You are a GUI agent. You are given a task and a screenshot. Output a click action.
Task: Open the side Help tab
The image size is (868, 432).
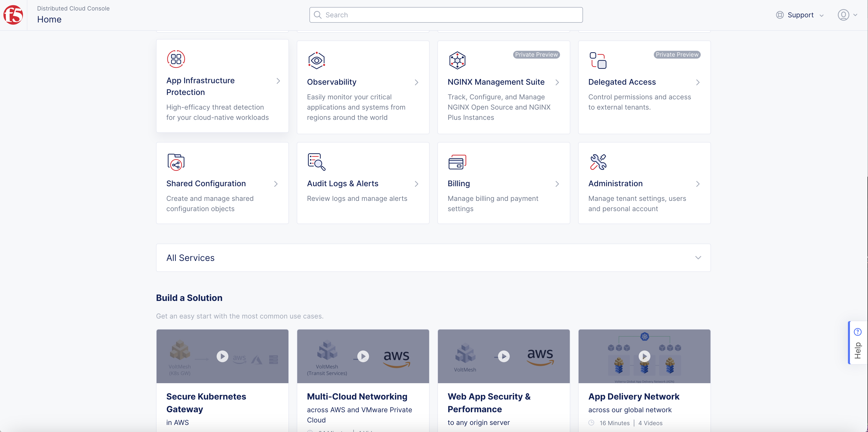[x=857, y=343]
